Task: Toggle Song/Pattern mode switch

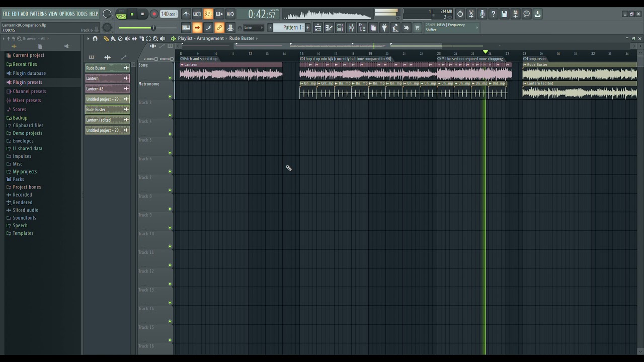Action: [x=121, y=14]
